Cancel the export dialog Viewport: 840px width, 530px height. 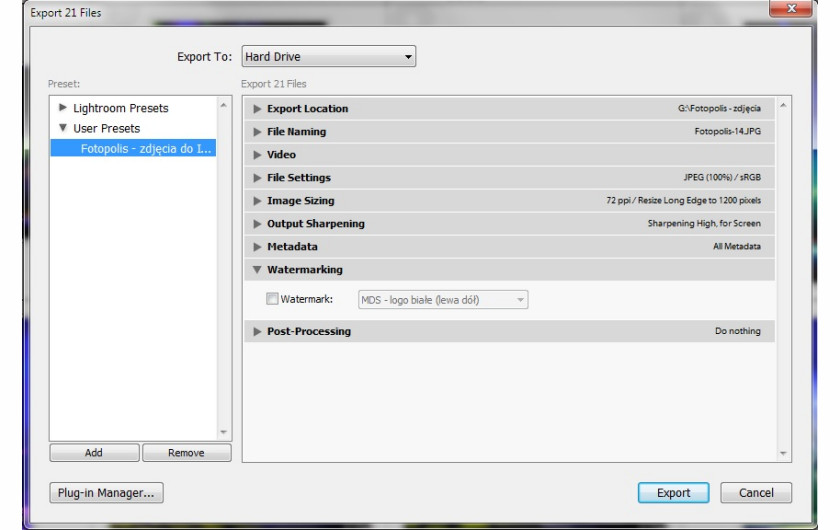pyautogui.click(x=756, y=493)
